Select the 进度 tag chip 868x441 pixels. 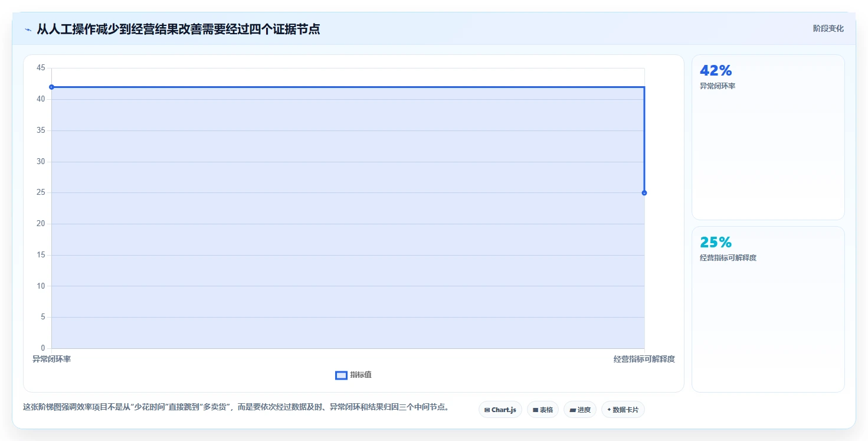pyautogui.click(x=580, y=410)
